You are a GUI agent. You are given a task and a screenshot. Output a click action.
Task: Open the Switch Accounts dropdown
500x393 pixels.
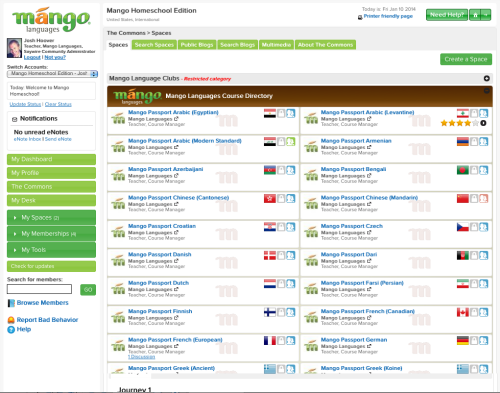pos(52,74)
